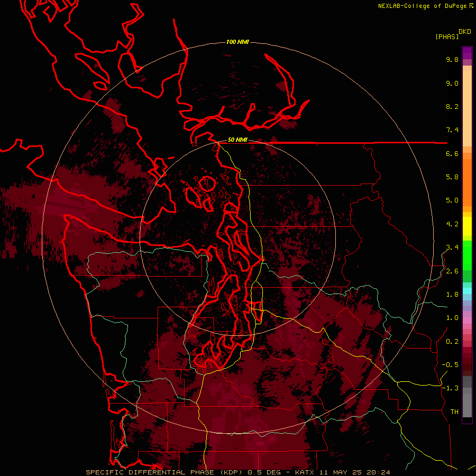476x476 pixels.
Task: Click the TH legend label
Action: (454, 412)
